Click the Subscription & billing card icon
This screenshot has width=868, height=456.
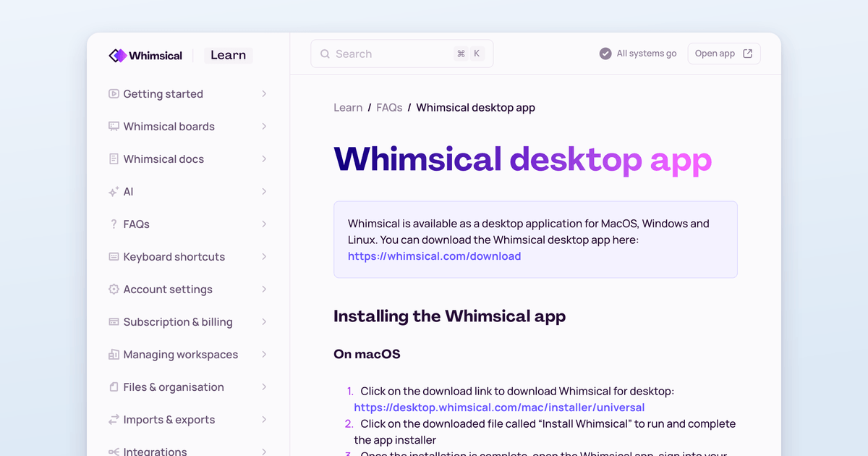click(x=114, y=321)
